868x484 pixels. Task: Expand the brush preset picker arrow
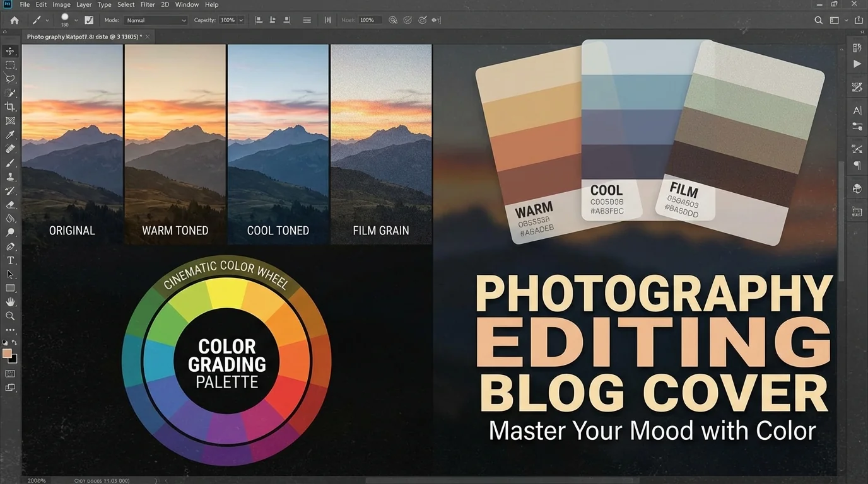pyautogui.click(x=74, y=20)
